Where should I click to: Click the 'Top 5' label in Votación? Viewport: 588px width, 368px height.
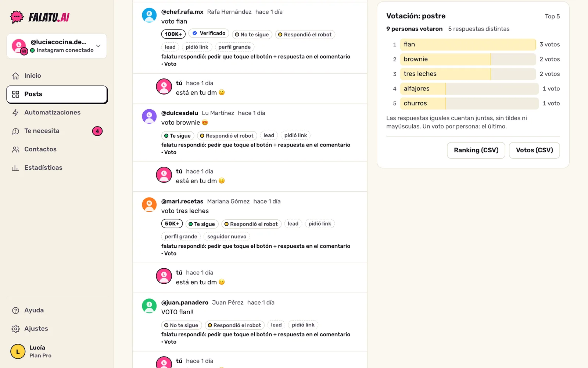(552, 16)
